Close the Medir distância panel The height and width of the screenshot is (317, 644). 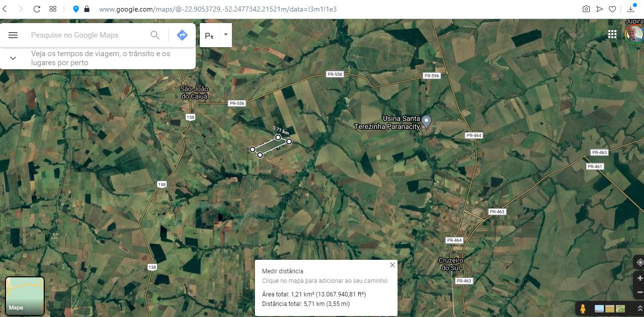(x=393, y=265)
